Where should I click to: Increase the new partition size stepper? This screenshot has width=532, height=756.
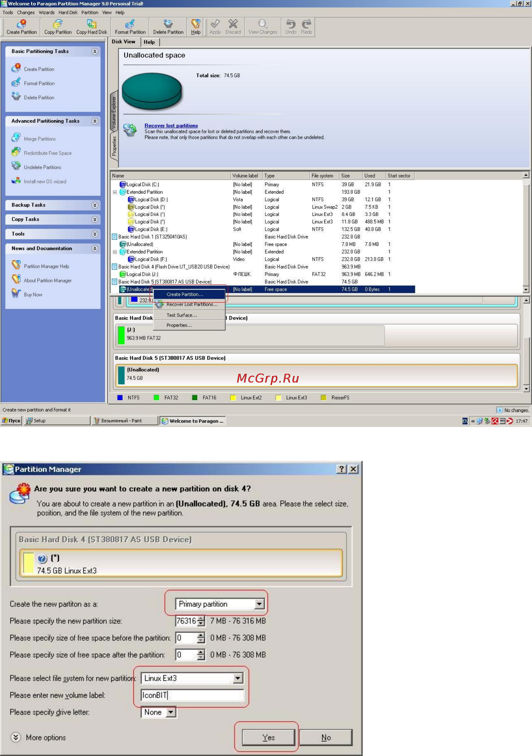click(x=201, y=618)
